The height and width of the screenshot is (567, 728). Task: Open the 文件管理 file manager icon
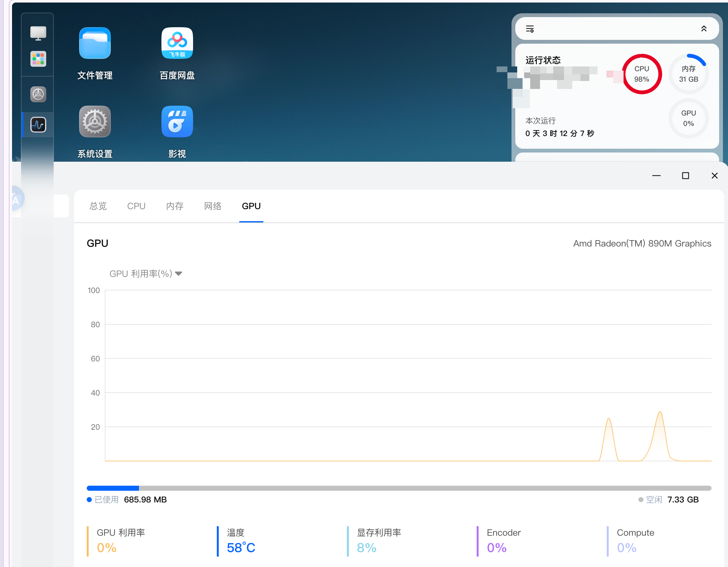coord(95,43)
